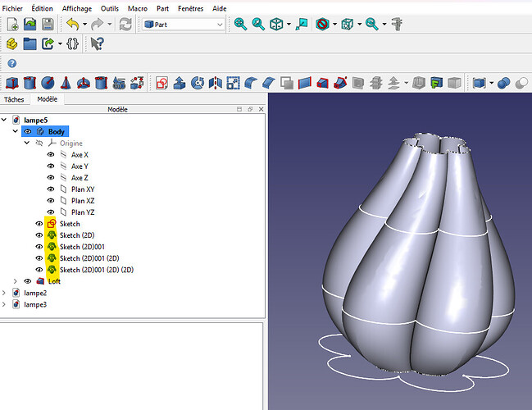The image size is (532, 410).
Task: Collapse the Origine tree node
Action: [26, 143]
